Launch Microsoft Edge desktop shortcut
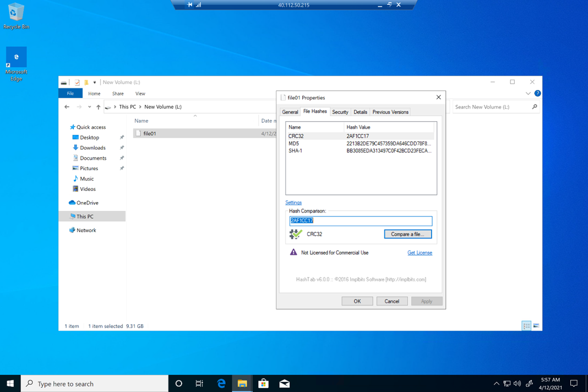Screen dimensions: 588x392 click(16, 64)
